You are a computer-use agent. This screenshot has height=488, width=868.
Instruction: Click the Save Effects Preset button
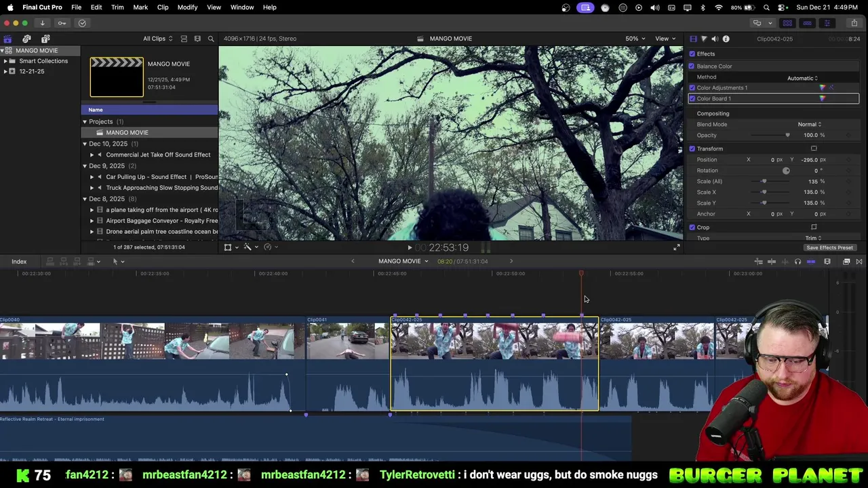pyautogui.click(x=829, y=247)
